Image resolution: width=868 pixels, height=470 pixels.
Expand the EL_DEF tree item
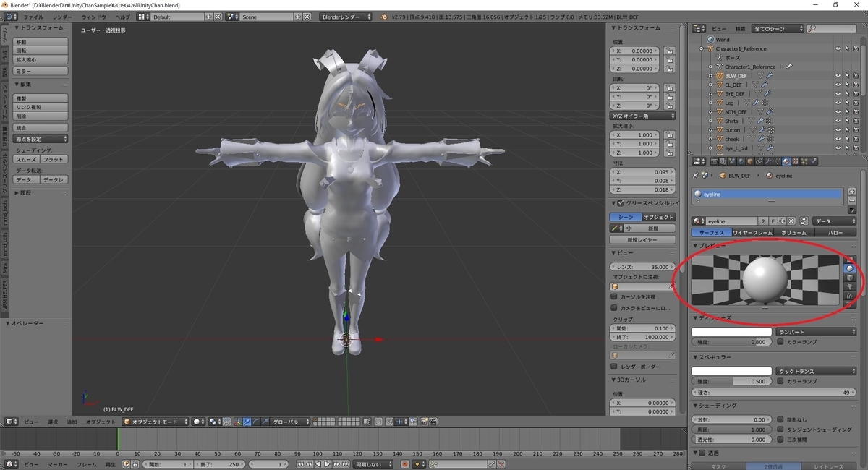[711, 85]
